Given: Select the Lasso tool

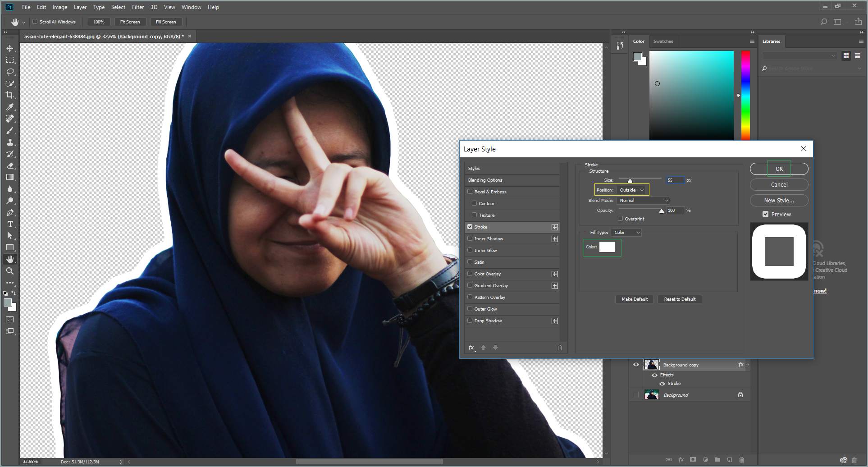Looking at the screenshot, I should (x=10, y=72).
